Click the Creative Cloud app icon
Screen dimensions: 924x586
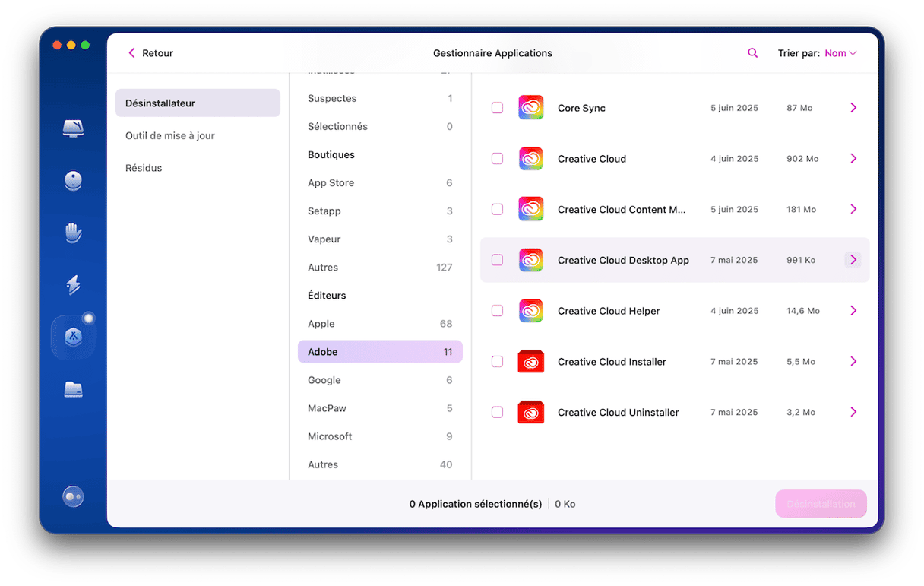531,159
